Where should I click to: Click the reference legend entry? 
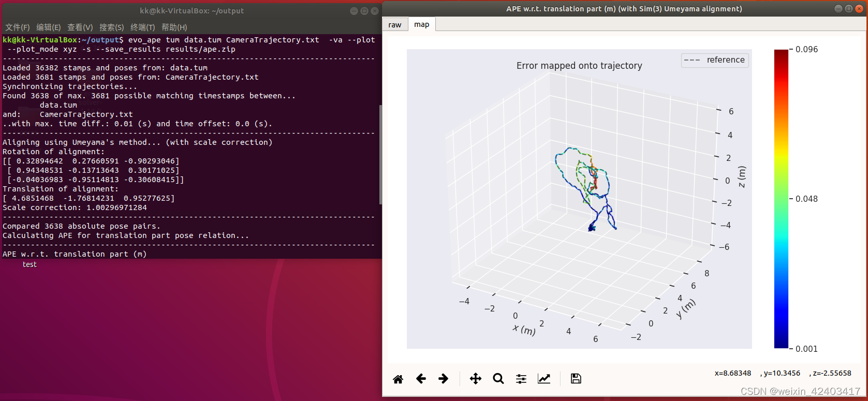(x=715, y=60)
